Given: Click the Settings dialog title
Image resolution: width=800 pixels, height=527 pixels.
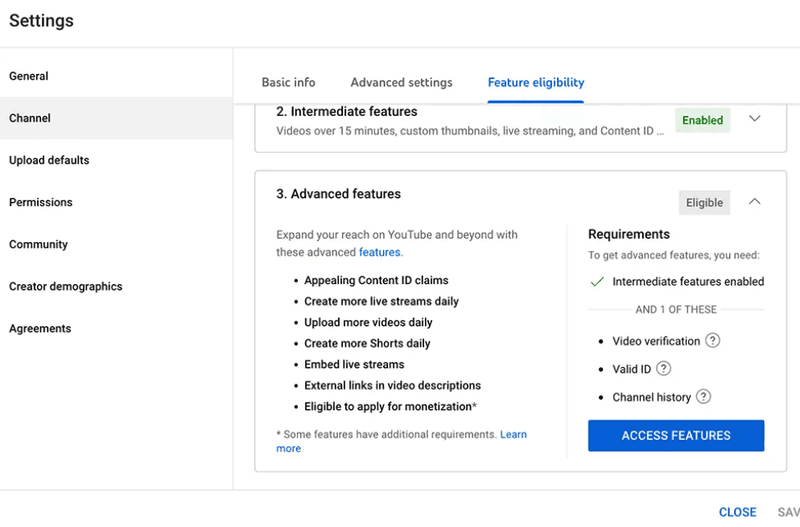Looking at the screenshot, I should pyautogui.click(x=41, y=20).
